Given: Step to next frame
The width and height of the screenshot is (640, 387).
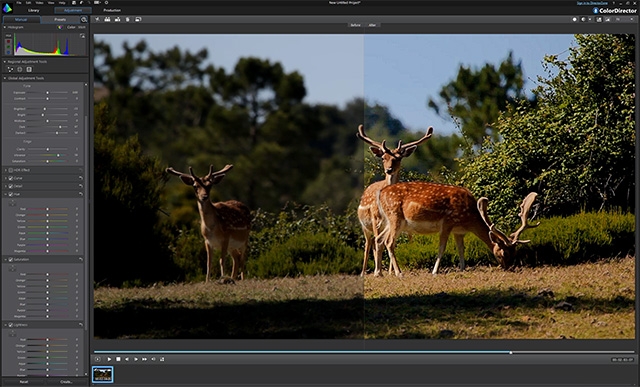Looking at the screenshot, I should 136,359.
